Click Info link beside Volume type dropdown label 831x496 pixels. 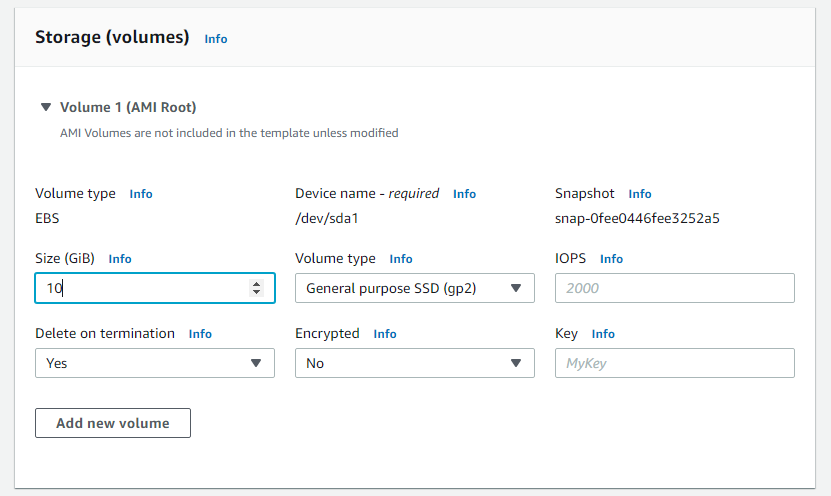pyautogui.click(x=401, y=259)
